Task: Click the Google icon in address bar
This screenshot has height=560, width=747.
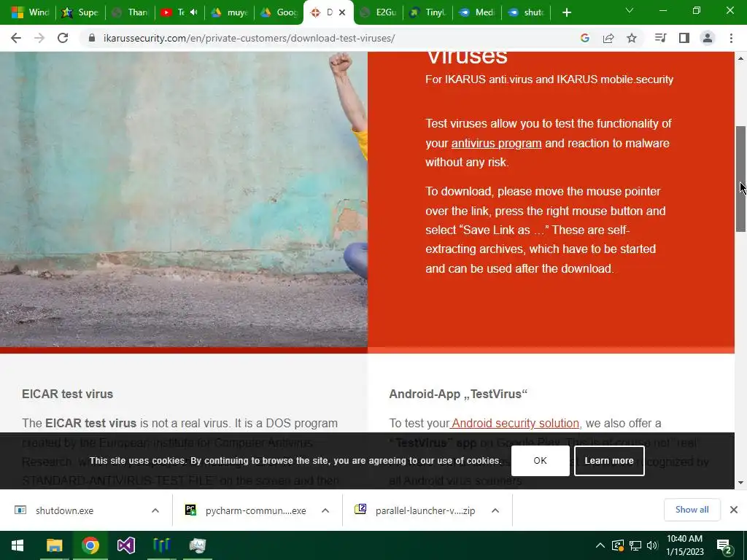Action: click(x=585, y=38)
